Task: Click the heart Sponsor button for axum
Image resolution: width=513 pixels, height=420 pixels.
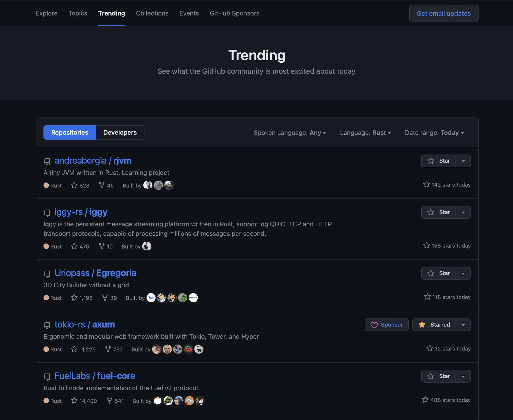Action: (386, 325)
